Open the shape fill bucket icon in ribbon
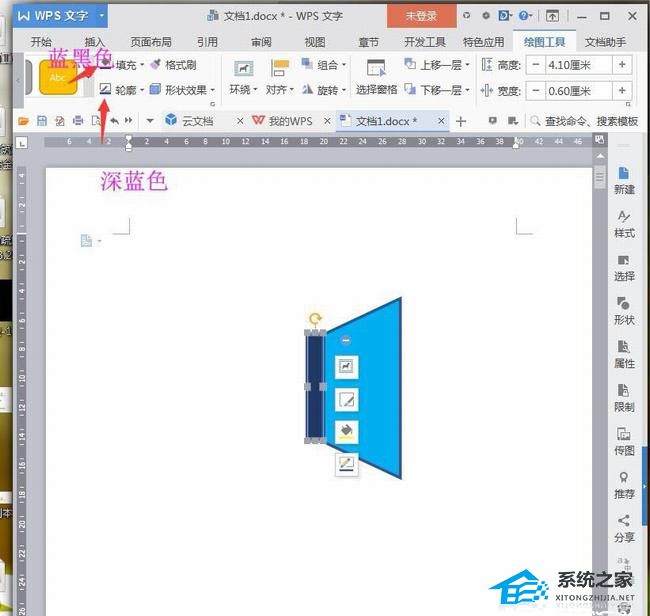Screen dimensions: 650x616 (x=106, y=64)
